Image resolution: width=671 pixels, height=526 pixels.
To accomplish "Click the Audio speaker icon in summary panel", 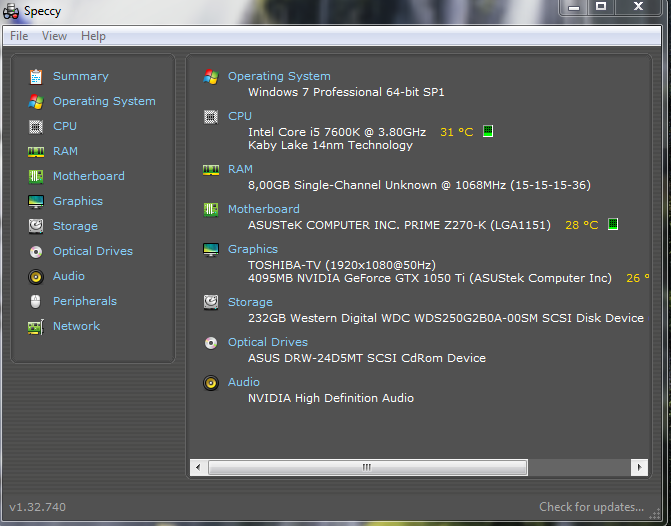I will (211, 383).
